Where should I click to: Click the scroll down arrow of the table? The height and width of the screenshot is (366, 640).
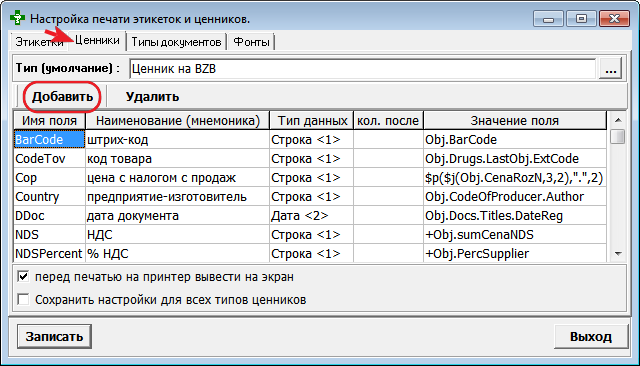pos(618,254)
